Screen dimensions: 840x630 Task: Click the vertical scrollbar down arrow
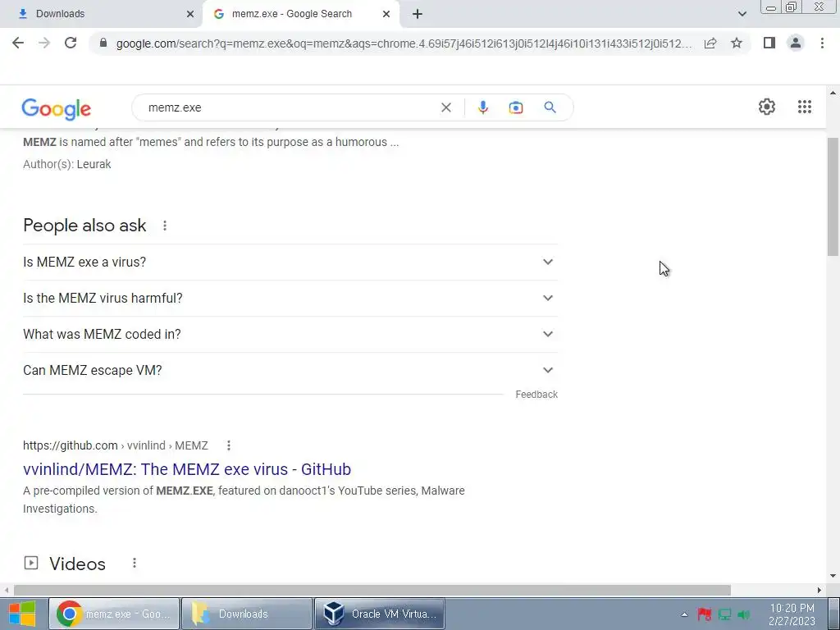tap(833, 576)
